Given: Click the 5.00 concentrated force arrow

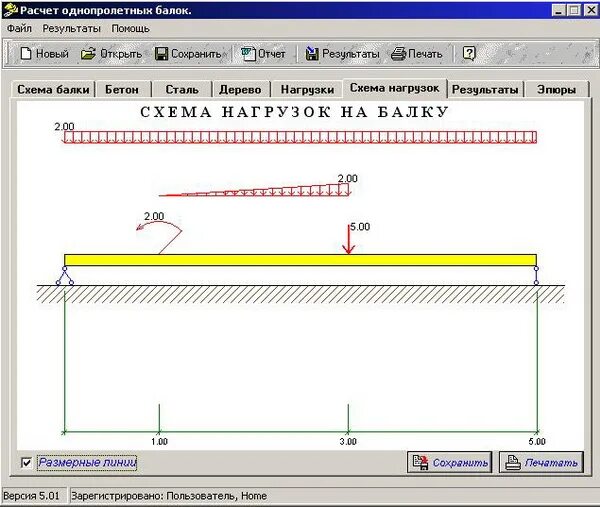Looking at the screenshot, I should tap(348, 239).
